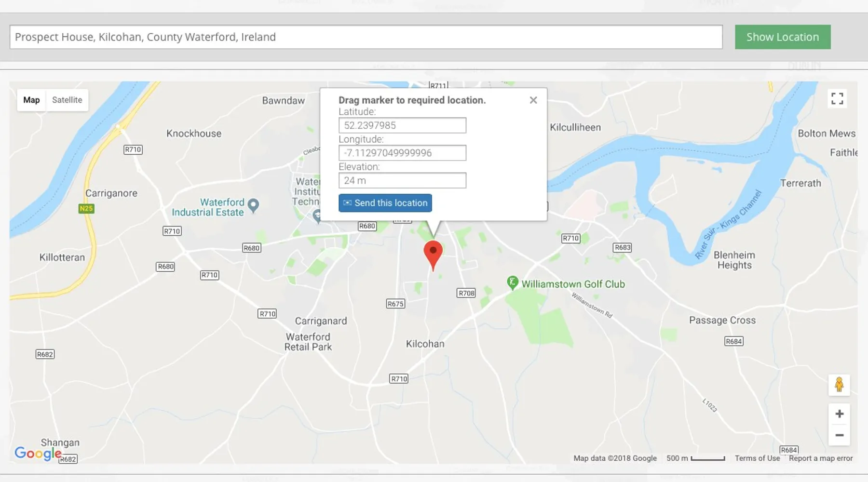Click the Knockhouse place label

(194, 134)
